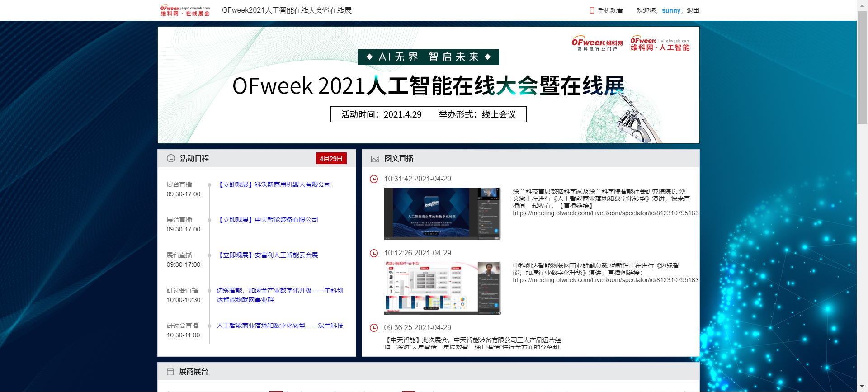Click the OFweek 人工智能 logo in banner

[x=660, y=43]
